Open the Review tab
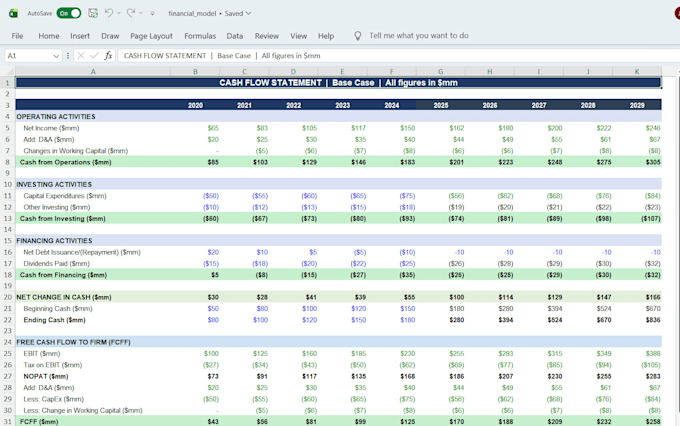Image resolution: width=680 pixels, height=426 pixels. coord(267,36)
